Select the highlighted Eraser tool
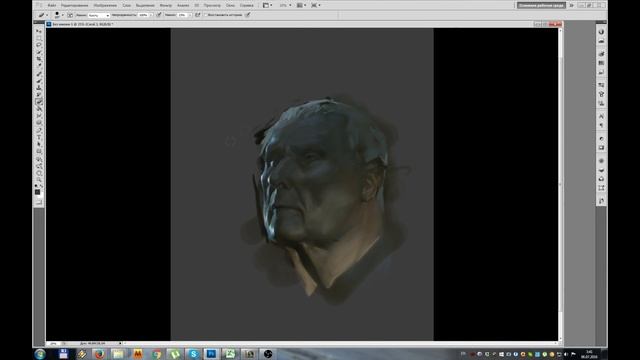Viewport: 640px width, 360px height. [39, 102]
